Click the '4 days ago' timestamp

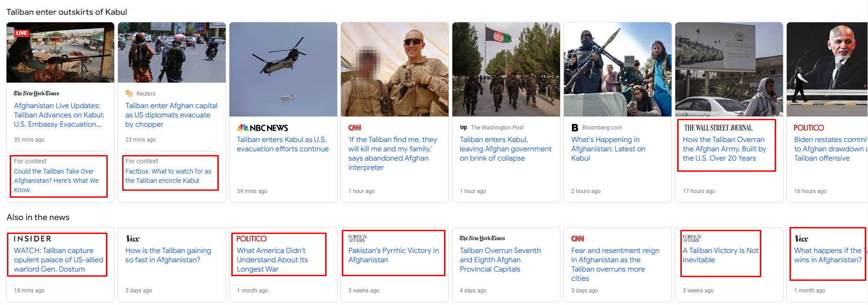pyautogui.click(x=473, y=291)
